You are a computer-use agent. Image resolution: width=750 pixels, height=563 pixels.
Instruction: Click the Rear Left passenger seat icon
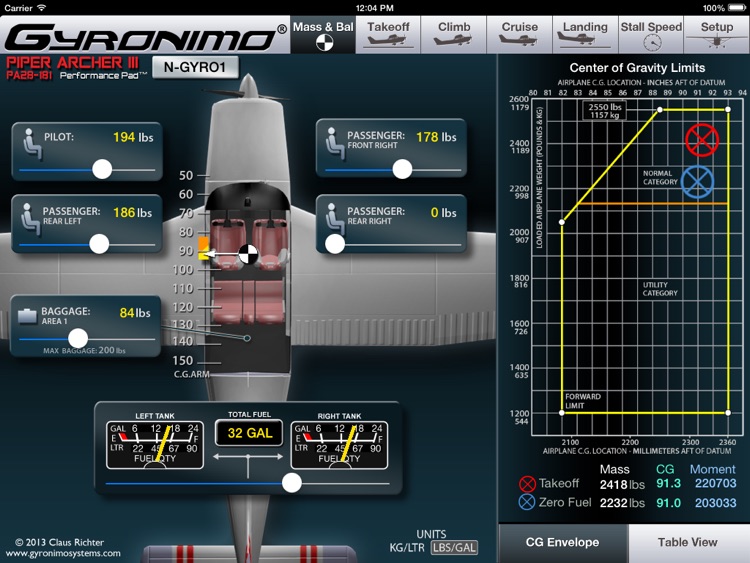(x=31, y=219)
